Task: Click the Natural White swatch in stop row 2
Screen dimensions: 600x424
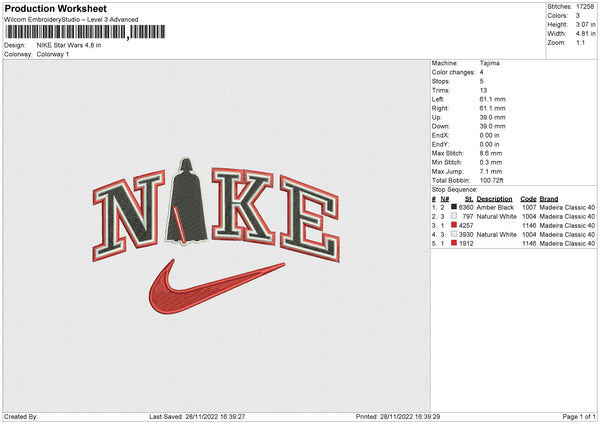Action: click(x=455, y=216)
